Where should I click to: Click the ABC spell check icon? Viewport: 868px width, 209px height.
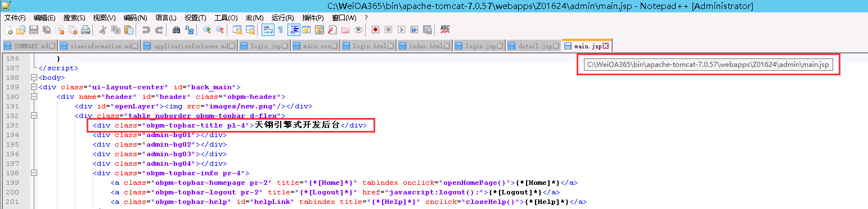[x=445, y=30]
